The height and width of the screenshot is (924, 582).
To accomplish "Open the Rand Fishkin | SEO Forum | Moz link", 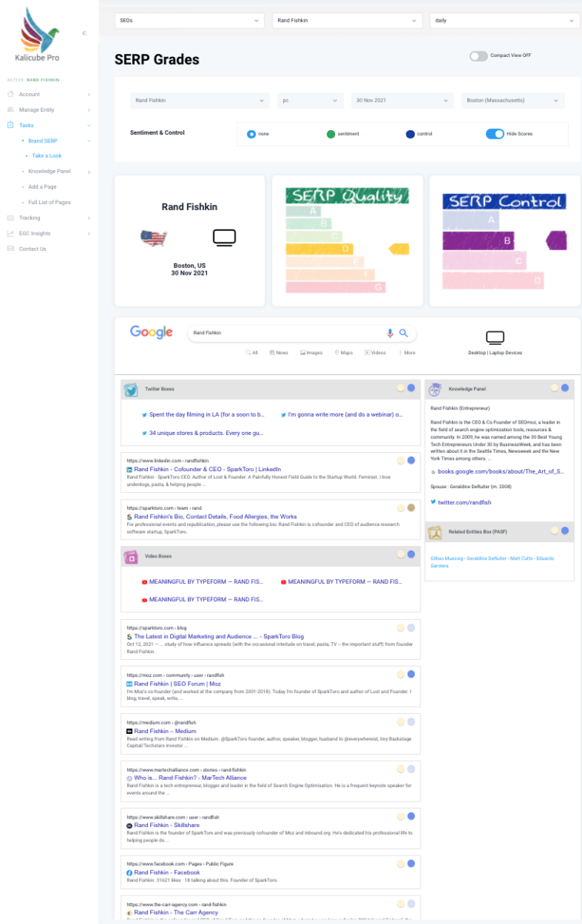I will [x=177, y=684].
